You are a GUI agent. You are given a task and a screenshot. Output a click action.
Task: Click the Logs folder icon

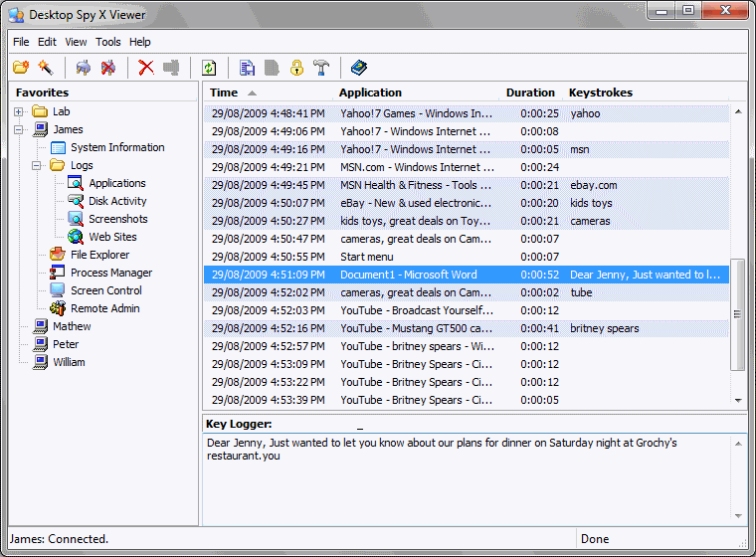click(58, 165)
